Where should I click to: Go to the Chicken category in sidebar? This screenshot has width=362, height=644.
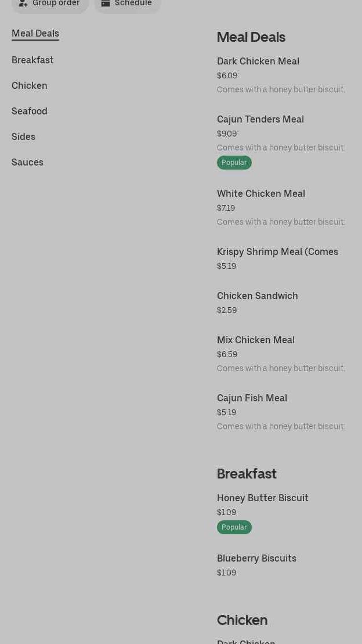pyautogui.click(x=30, y=86)
